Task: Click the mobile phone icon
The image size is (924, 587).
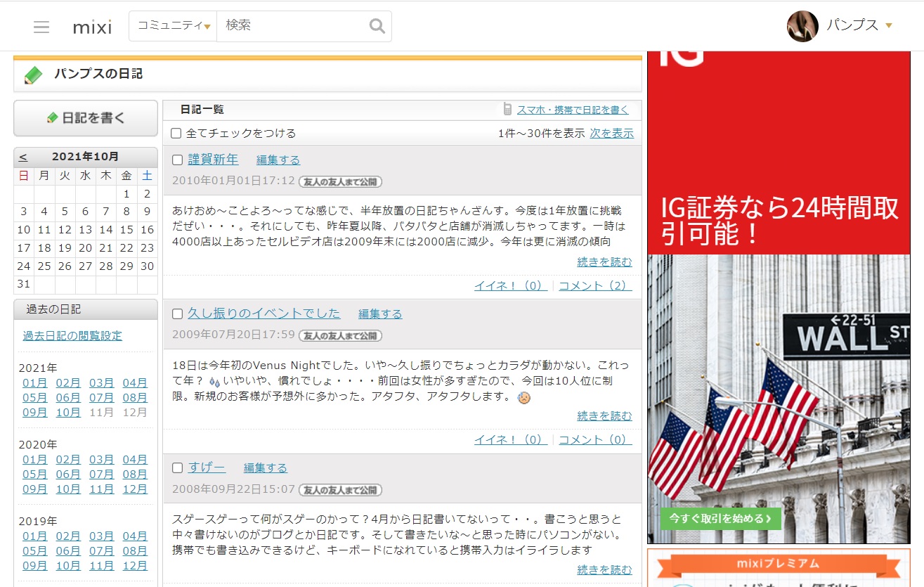Action: click(x=507, y=110)
